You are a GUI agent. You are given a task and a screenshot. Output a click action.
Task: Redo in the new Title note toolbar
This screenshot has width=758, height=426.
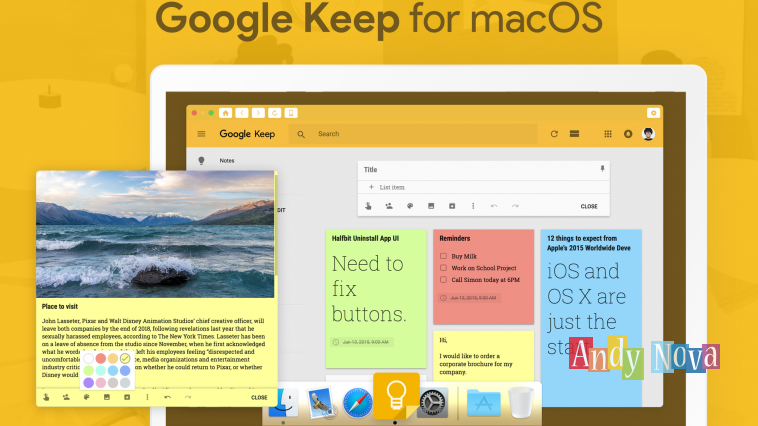pos(515,206)
